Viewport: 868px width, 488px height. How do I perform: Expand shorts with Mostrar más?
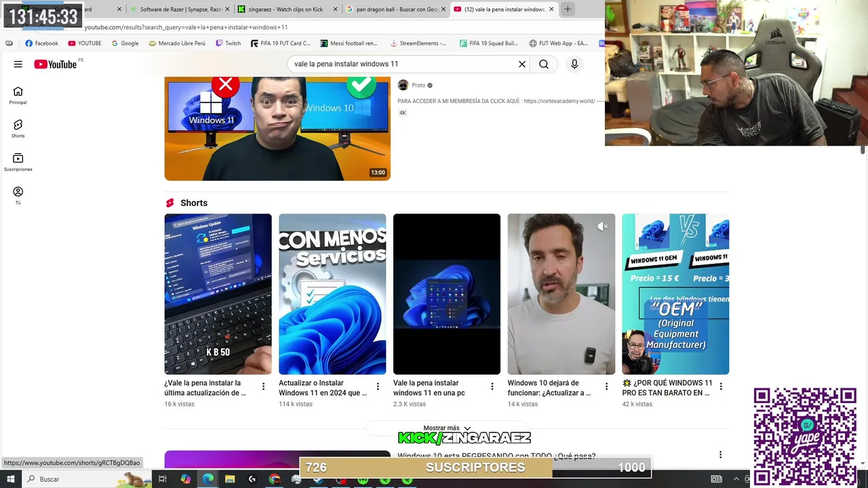click(447, 428)
